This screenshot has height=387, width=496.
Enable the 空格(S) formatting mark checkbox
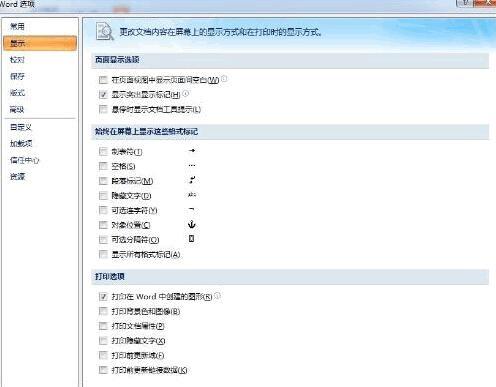103,166
